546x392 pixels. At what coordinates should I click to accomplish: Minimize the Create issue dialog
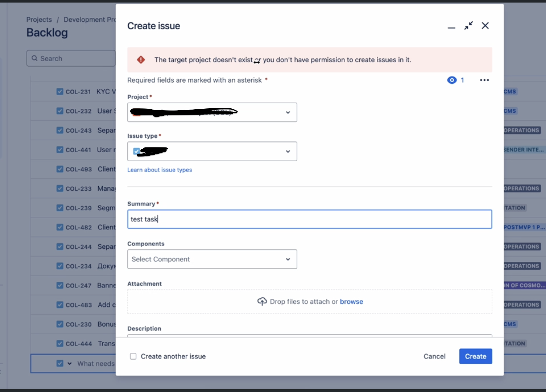(451, 28)
